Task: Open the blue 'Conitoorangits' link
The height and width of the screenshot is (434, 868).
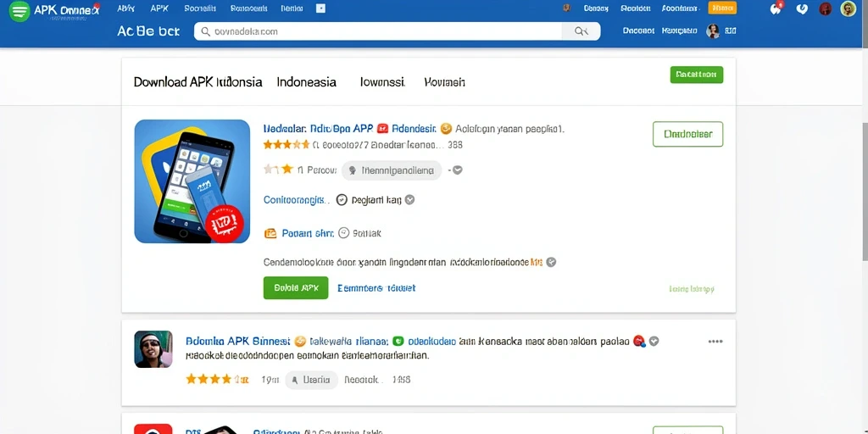Action: pos(296,200)
